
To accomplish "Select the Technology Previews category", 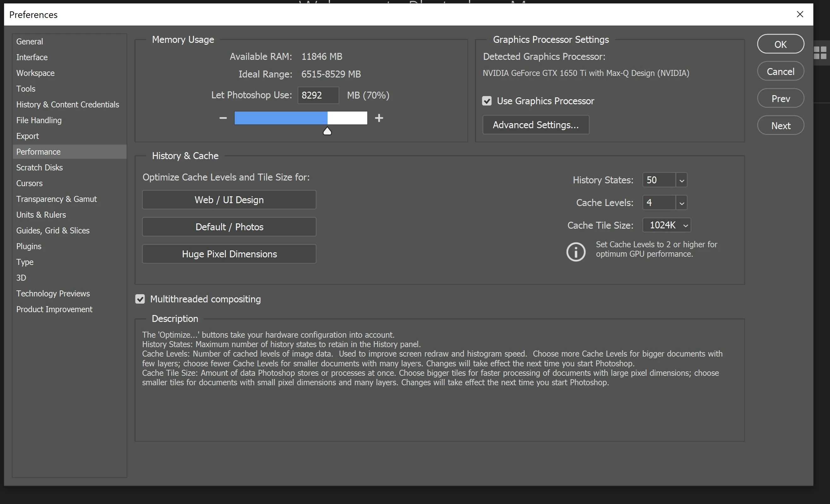I will point(53,294).
